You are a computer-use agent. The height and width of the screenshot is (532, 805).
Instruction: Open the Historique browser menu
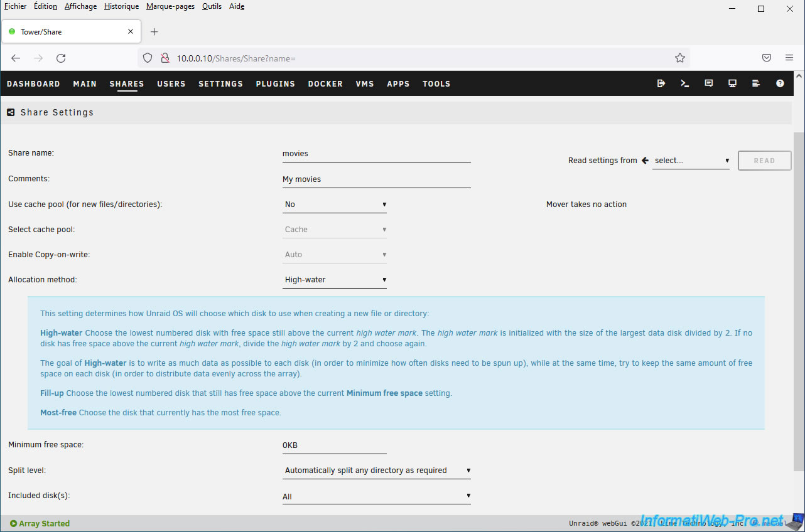coord(121,6)
